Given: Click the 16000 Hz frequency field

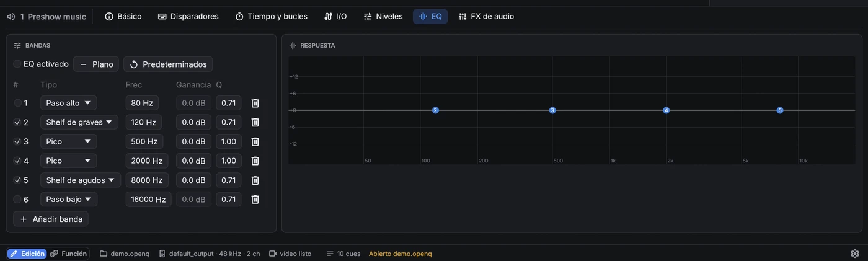Looking at the screenshot, I should (x=148, y=199).
